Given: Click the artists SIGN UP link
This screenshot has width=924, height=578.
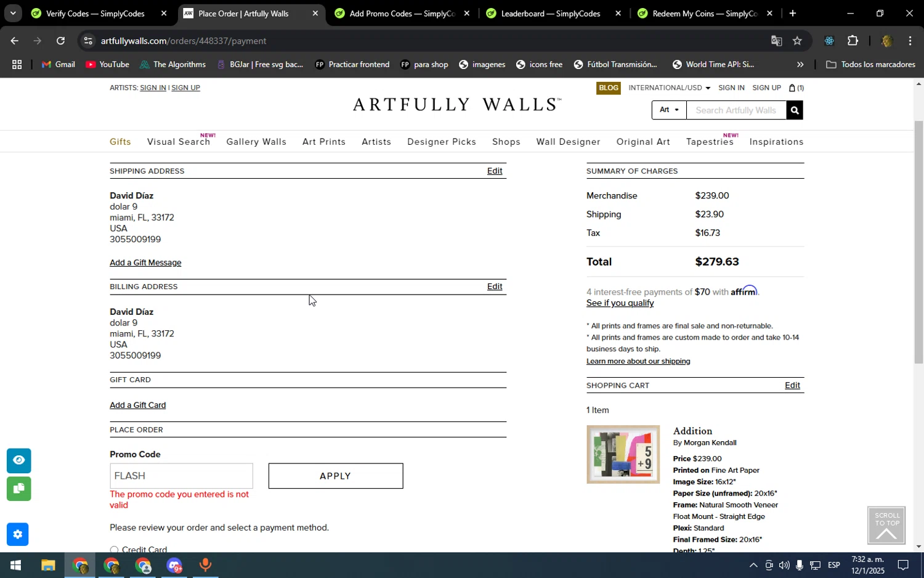Looking at the screenshot, I should pyautogui.click(x=185, y=88).
